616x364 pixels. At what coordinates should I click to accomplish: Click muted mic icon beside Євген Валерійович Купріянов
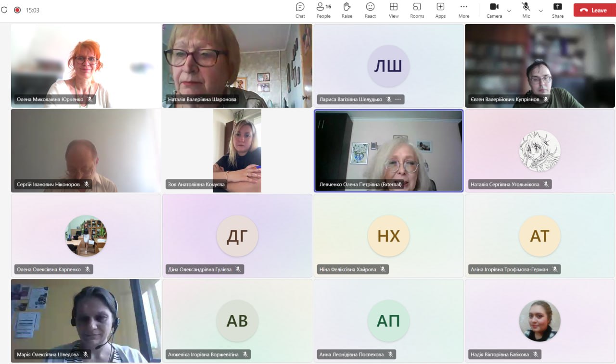coord(546,100)
